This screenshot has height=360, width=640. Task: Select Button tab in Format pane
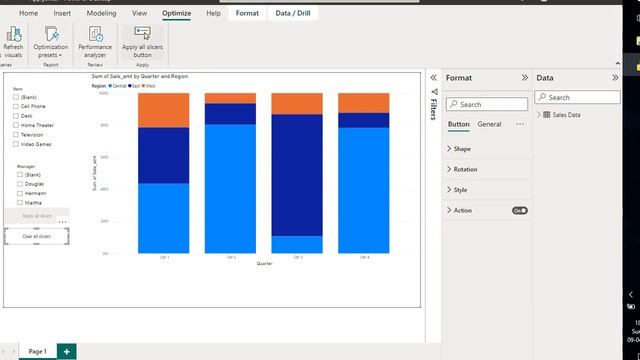458,124
